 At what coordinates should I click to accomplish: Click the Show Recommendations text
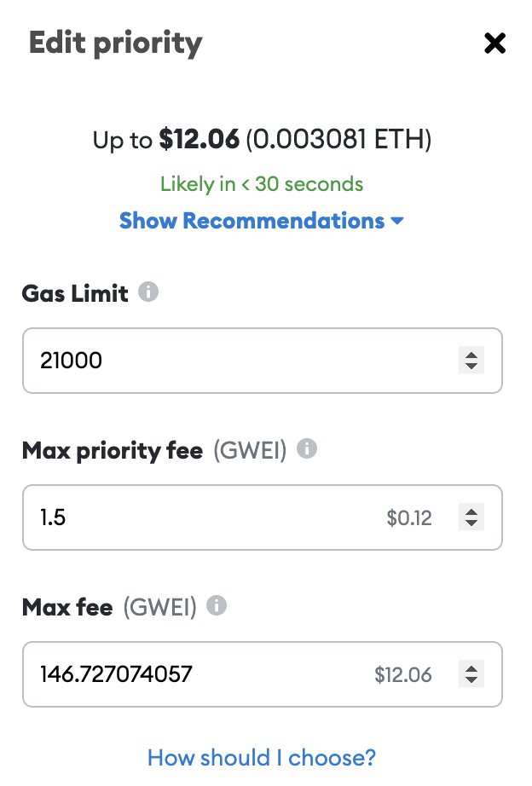tap(252, 220)
